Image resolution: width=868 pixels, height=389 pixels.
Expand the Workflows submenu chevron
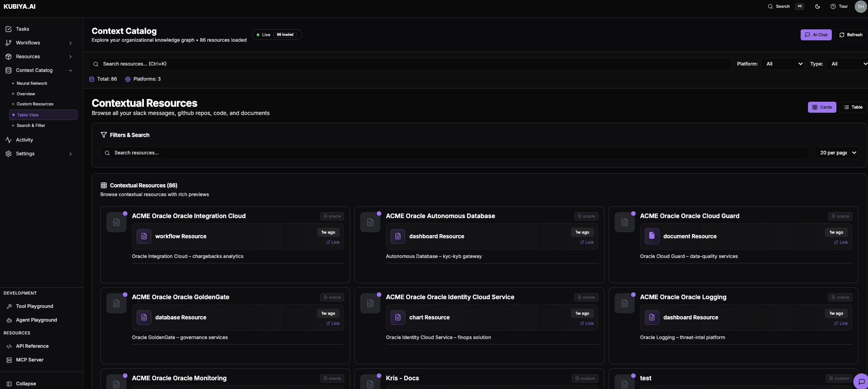coord(71,43)
